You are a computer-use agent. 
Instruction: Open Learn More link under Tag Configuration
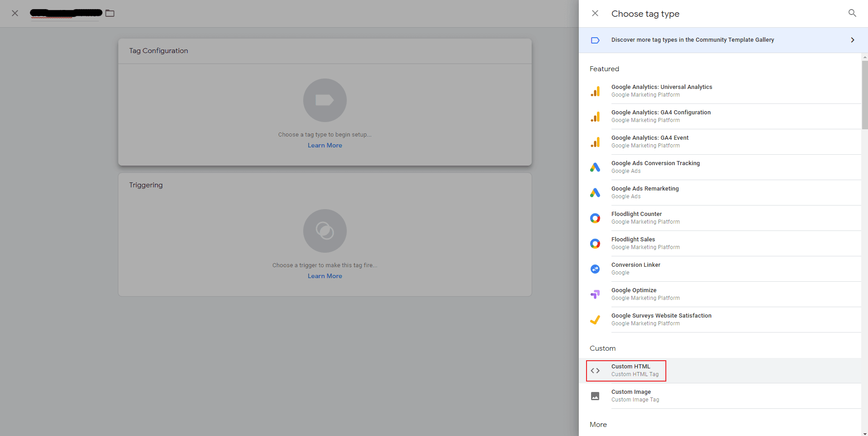click(x=325, y=146)
